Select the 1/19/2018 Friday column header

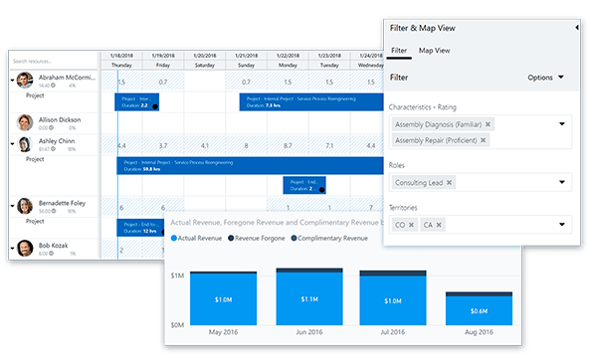click(163, 61)
